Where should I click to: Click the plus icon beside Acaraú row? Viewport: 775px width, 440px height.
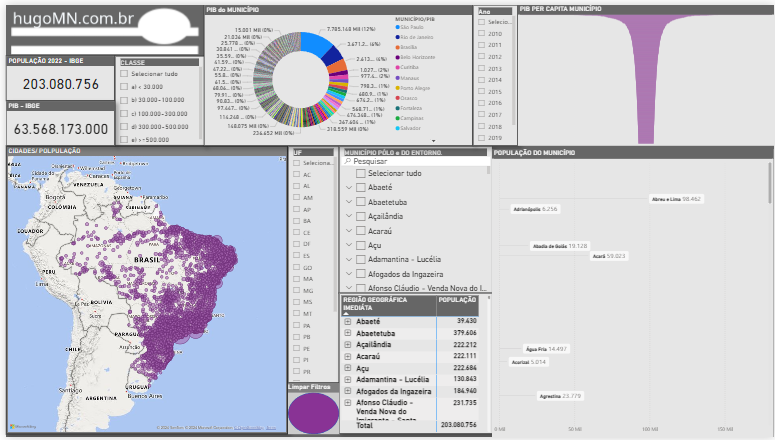(348, 356)
